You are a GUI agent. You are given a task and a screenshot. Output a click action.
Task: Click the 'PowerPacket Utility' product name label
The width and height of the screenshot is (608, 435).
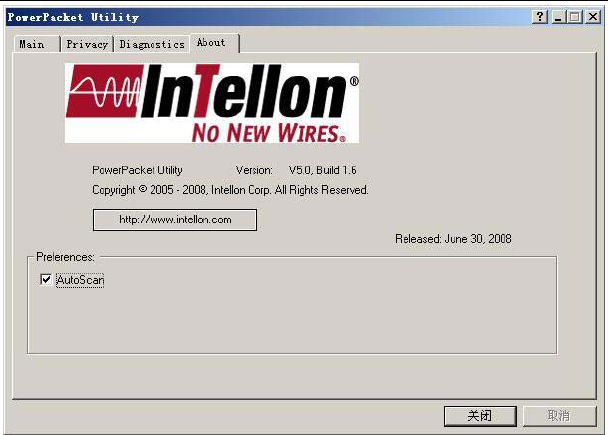click(137, 170)
